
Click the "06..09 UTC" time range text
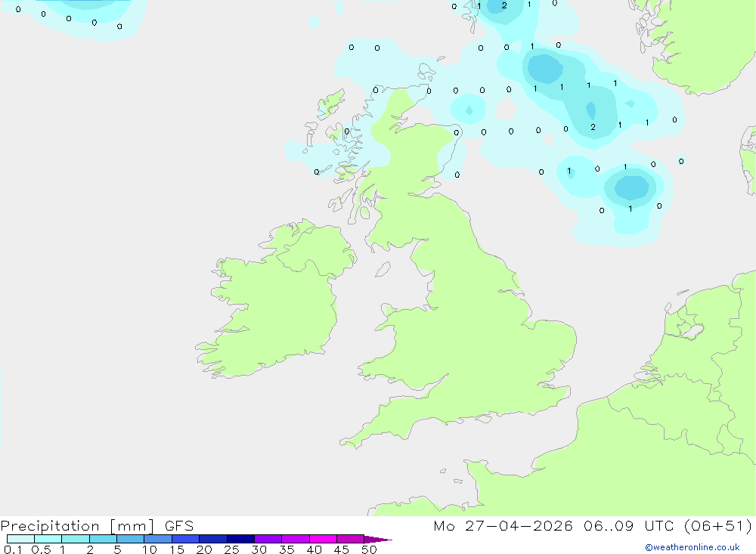[x=628, y=525]
